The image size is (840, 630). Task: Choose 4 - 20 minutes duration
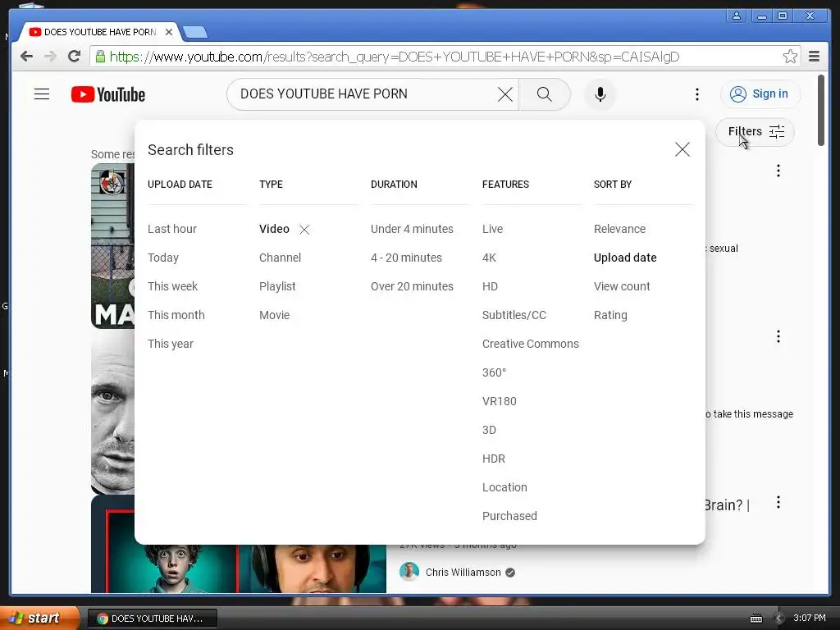pos(406,258)
